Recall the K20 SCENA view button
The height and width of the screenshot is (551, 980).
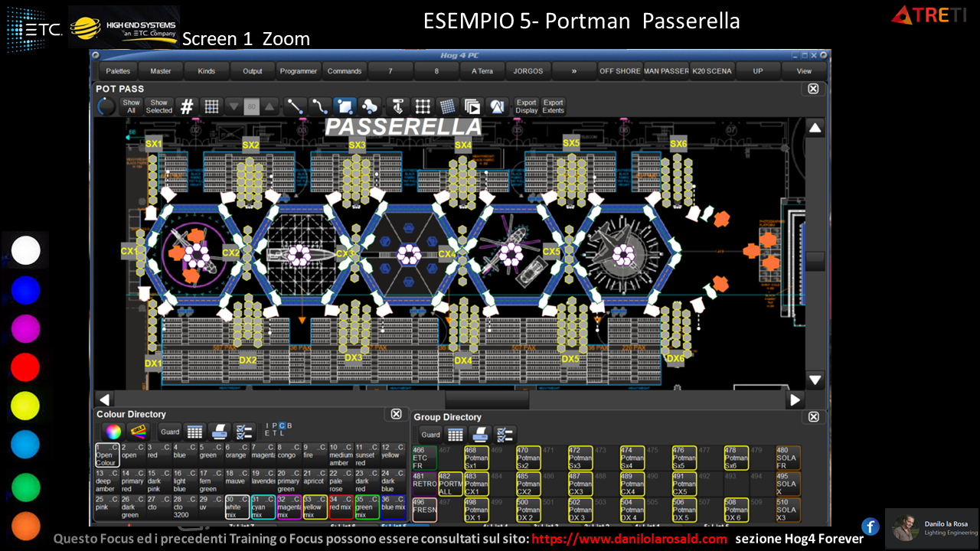click(x=712, y=70)
